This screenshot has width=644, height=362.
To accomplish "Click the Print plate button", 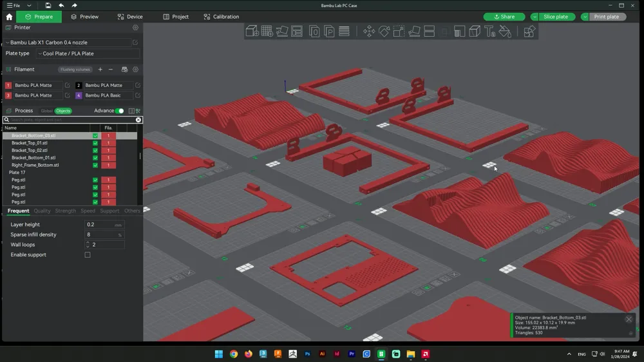I will (607, 17).
